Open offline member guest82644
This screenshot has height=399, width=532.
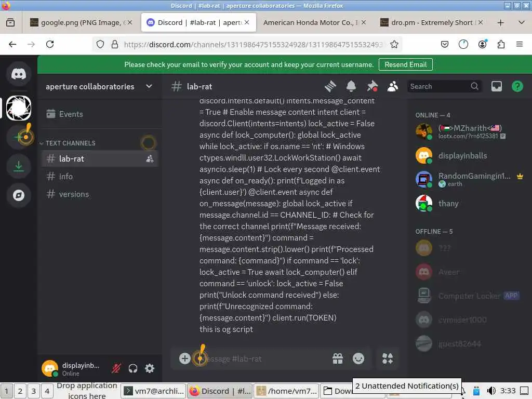point(470,344)
